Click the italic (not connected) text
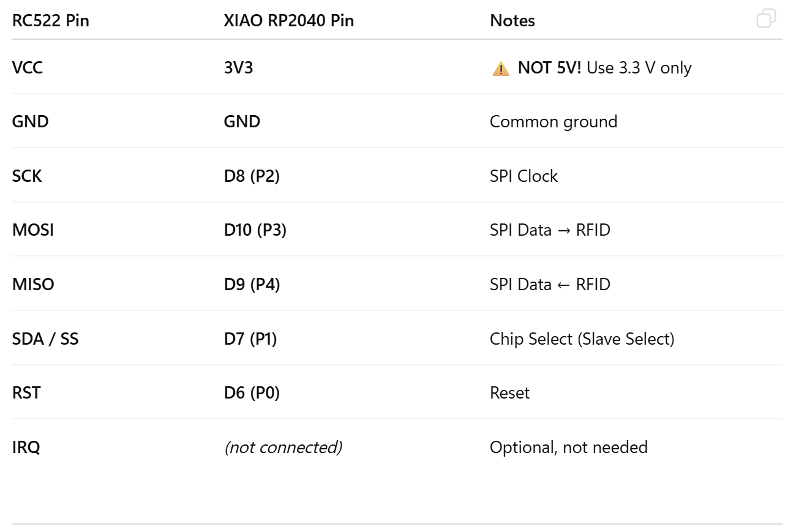 point(283,447)
